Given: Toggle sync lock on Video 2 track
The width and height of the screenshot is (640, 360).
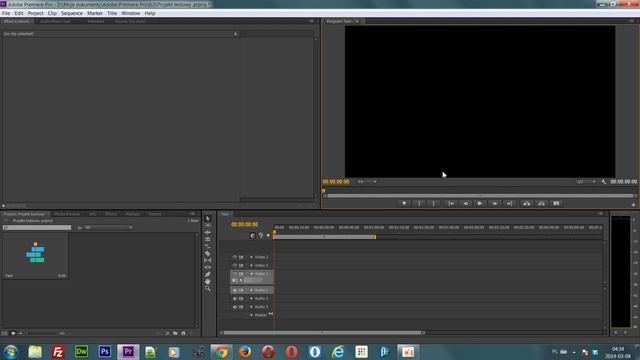Looking at the screenshot, I should 241,265.
